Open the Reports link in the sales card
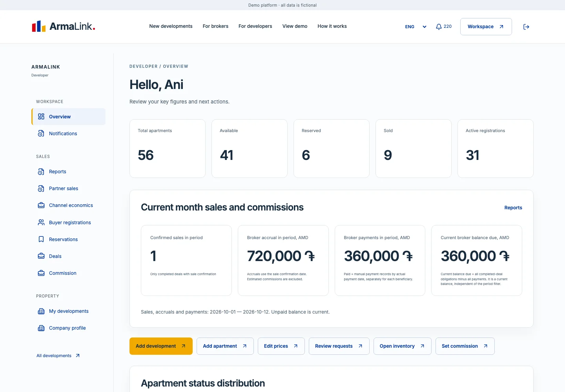 513,208
